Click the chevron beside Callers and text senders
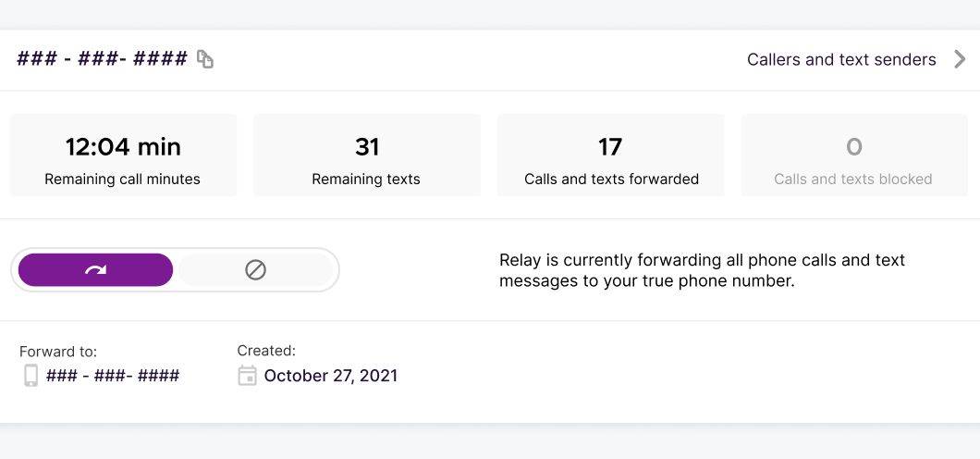 (x=960, y=59)
